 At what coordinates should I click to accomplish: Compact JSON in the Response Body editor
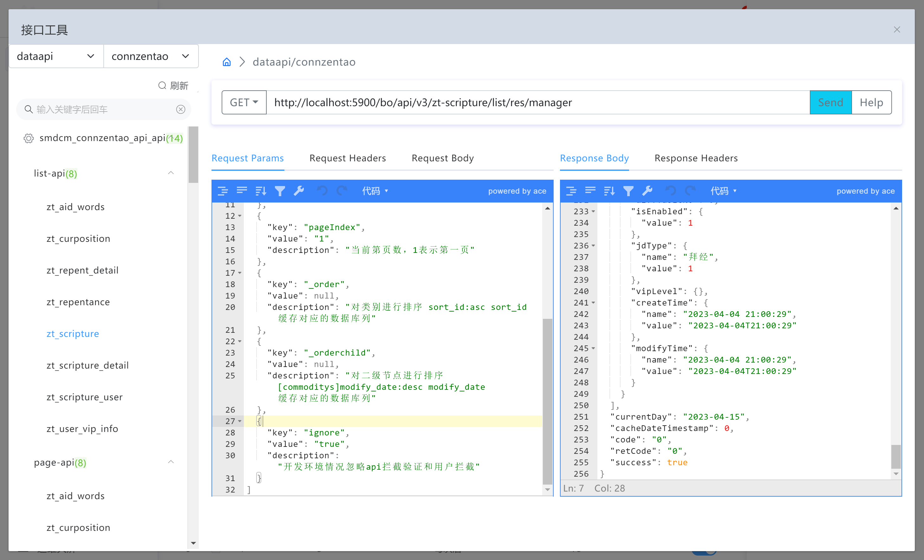pos(590,191)
